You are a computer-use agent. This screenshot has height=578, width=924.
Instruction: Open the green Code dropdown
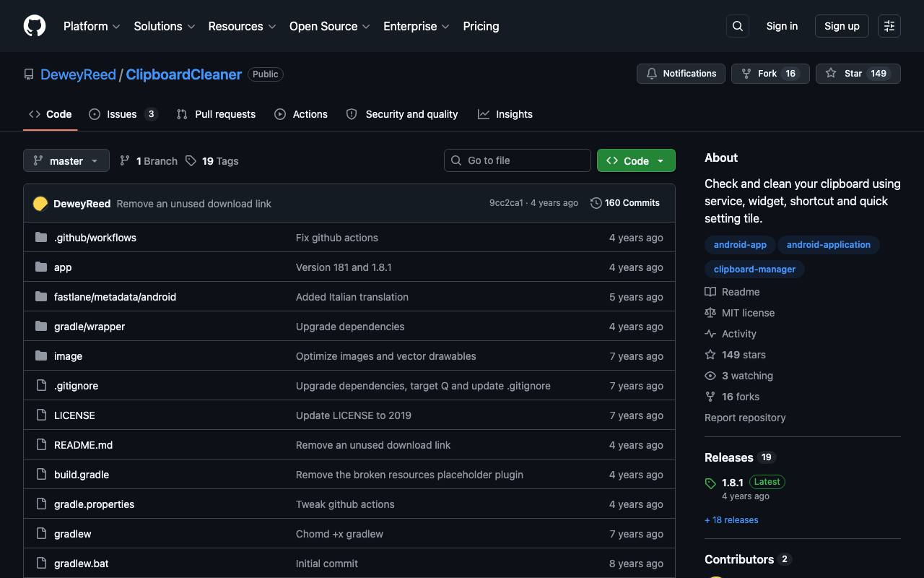point(636,160)
